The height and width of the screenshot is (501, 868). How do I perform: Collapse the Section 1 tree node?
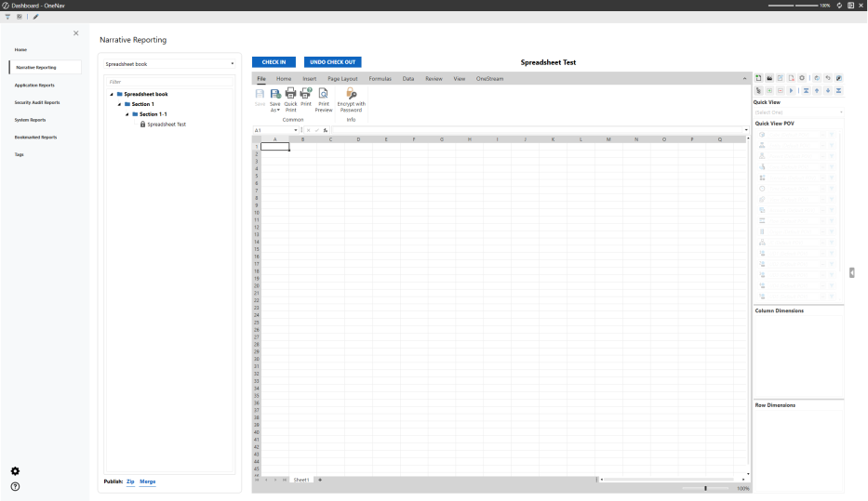(119, 104)
